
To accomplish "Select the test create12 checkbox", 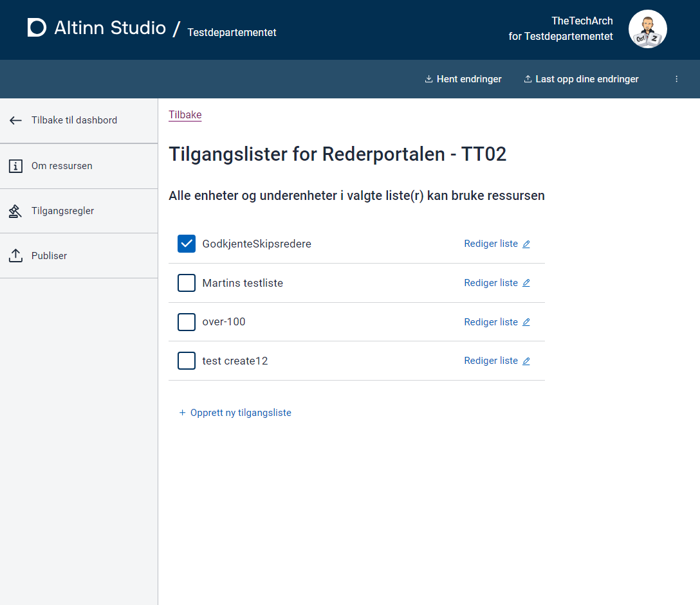I will [187, 361].
